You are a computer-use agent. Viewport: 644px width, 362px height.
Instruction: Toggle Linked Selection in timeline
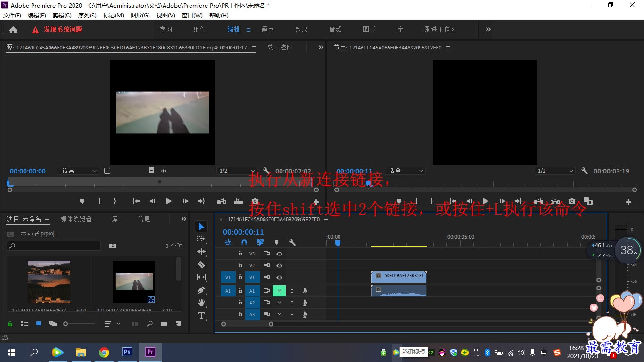click(260, 242)
